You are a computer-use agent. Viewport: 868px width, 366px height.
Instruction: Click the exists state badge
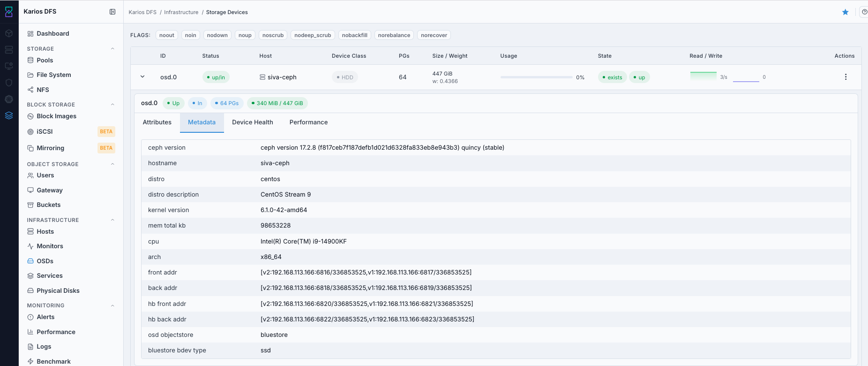tap(613, 77)
